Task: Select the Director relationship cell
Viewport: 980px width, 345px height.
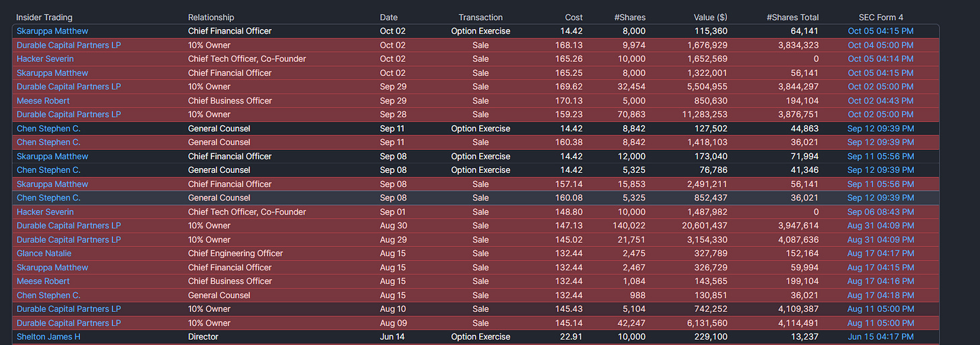Action: [203, 337]
